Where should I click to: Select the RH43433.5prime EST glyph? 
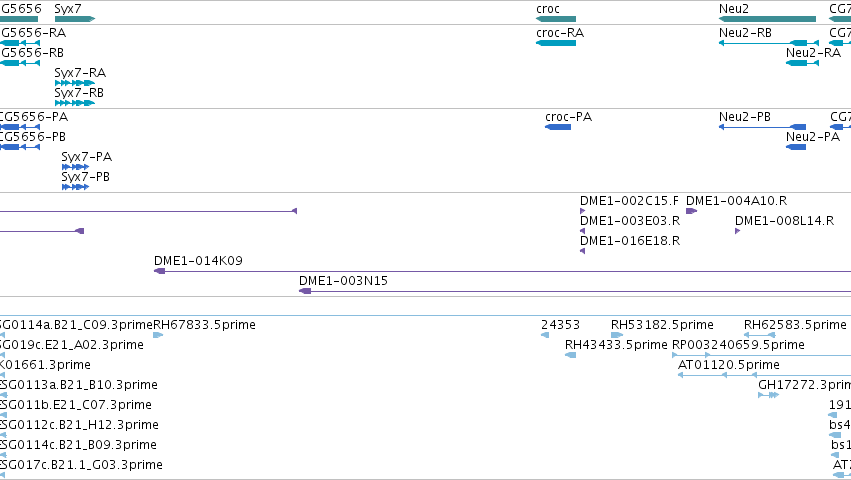[x=570, y=355]
